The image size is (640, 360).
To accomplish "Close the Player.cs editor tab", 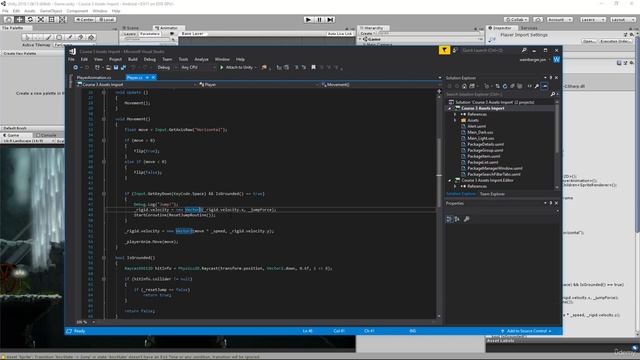I will 153,78.
